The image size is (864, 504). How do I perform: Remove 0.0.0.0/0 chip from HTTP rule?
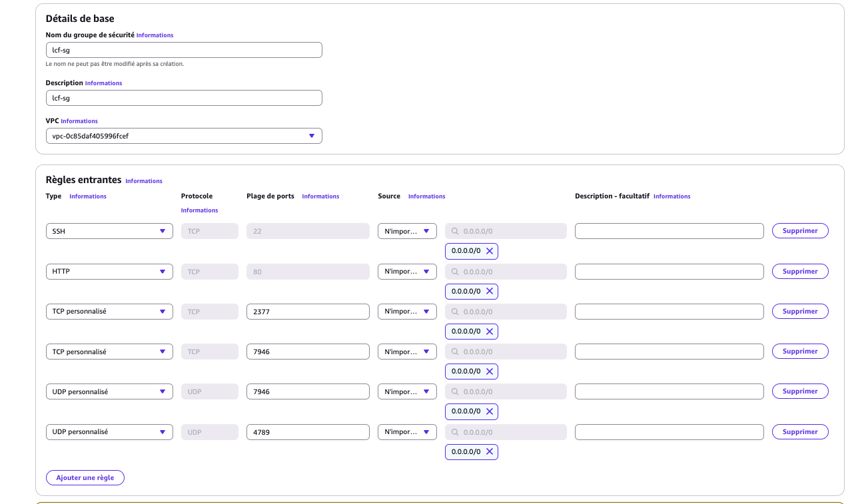490,292
